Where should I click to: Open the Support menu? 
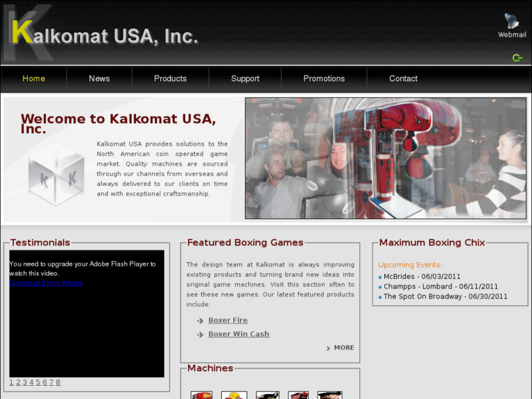pyautogui.click(x=245, y=78)
